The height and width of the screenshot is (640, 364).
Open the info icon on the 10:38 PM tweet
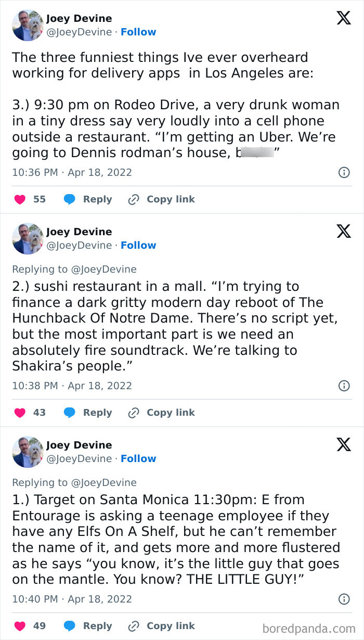tap(344, 386)
